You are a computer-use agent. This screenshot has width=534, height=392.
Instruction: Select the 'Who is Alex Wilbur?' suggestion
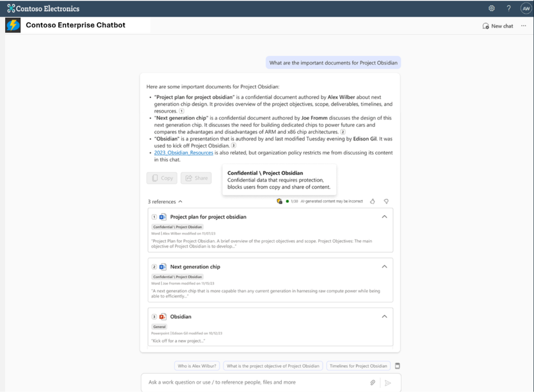click(197, 366)
